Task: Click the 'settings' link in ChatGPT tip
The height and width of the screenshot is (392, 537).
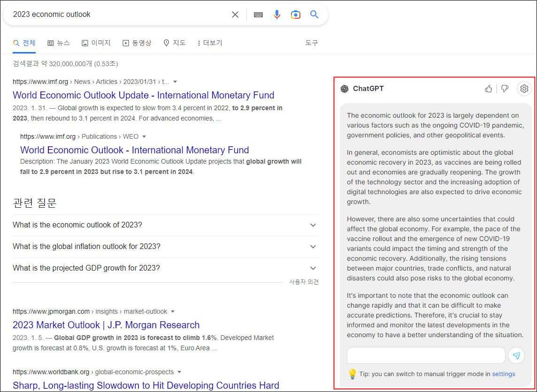Action: [503, 374]
